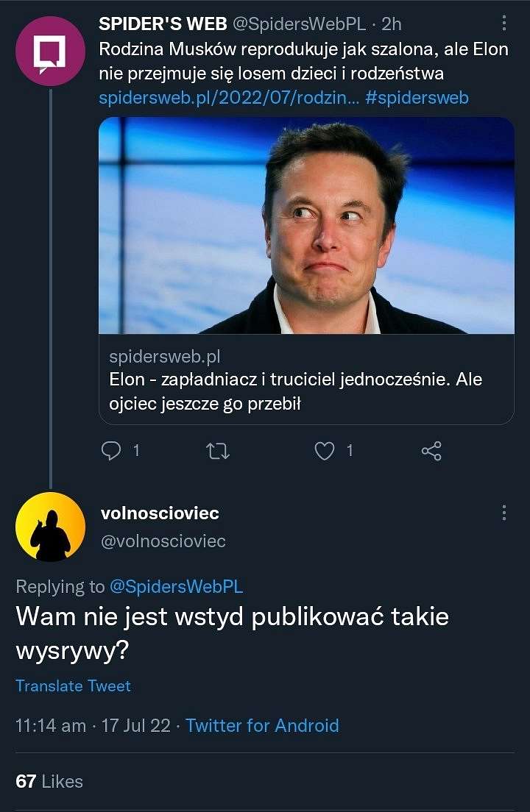Screen dimensions: 530x812
Task: Open the SPIDER'S WEB display name
Action: (163, 24)
